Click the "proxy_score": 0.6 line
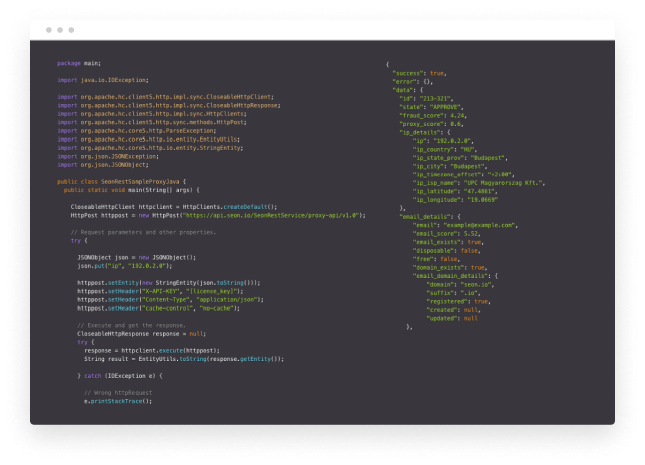The height and width of the screenshot is (465, 645). click(431, 124)
